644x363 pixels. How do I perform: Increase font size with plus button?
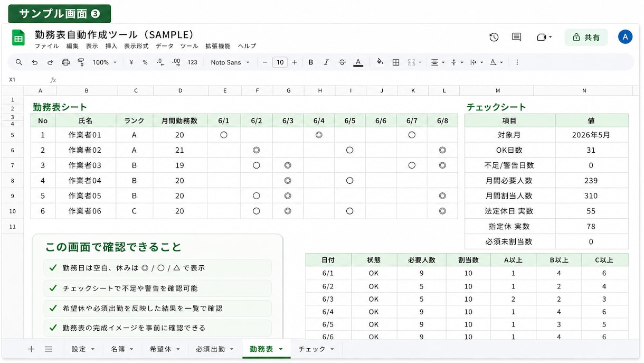(x=295, y=62)
